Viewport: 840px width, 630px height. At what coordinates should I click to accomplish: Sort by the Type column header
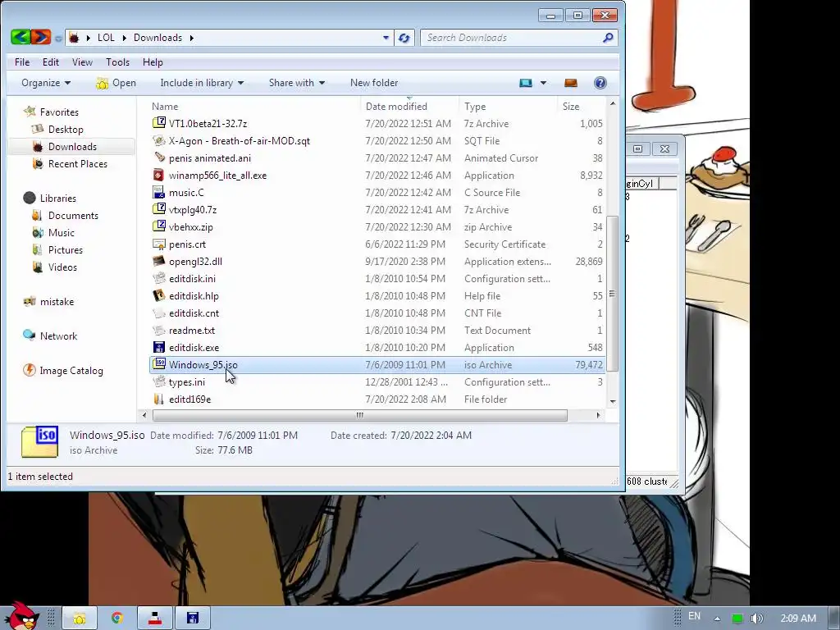(475, 106)
